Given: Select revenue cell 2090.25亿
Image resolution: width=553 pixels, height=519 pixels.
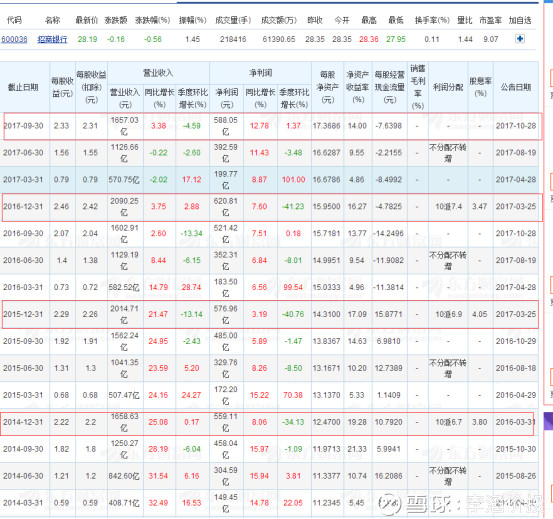Looking at the screenshot, I should click(x=124, y=207).
